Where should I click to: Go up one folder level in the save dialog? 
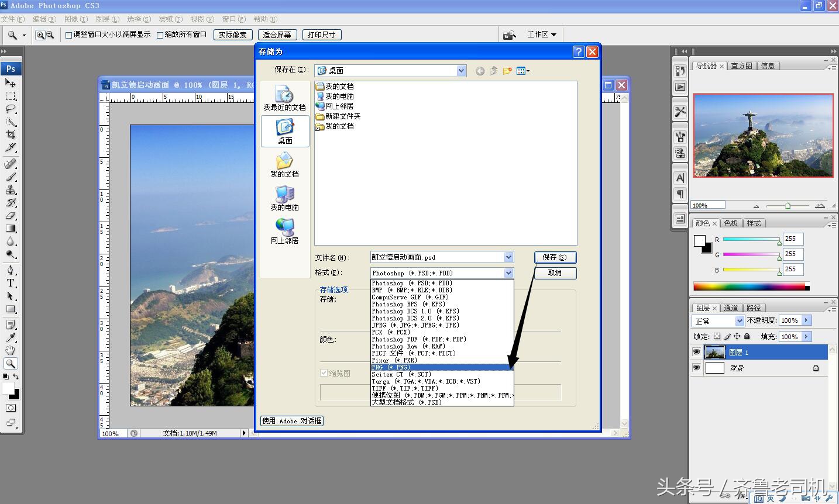coord(494,71)
